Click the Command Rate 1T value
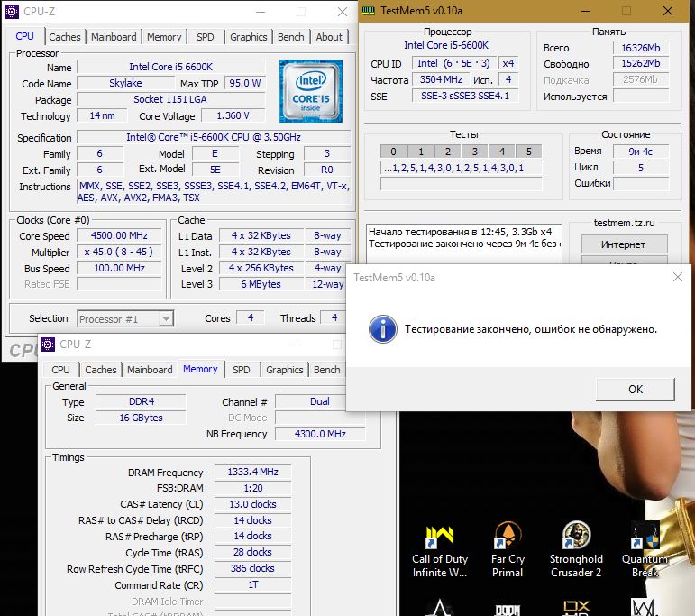 pos(252,585)
